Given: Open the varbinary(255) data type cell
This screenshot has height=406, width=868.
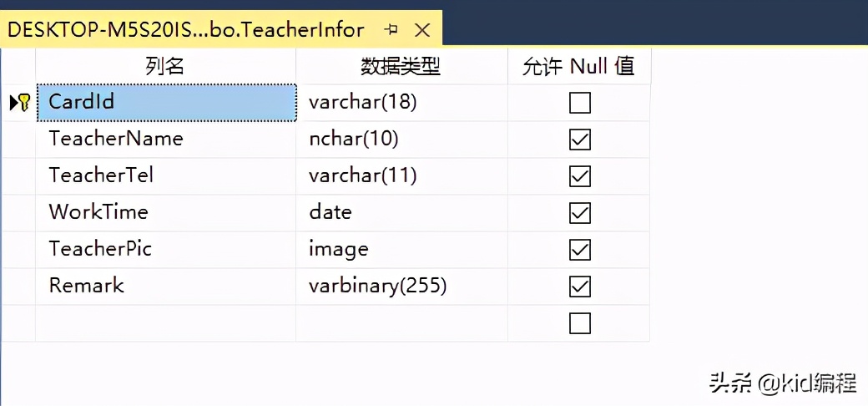Looking at the screenshot, I should coord(401,287).
